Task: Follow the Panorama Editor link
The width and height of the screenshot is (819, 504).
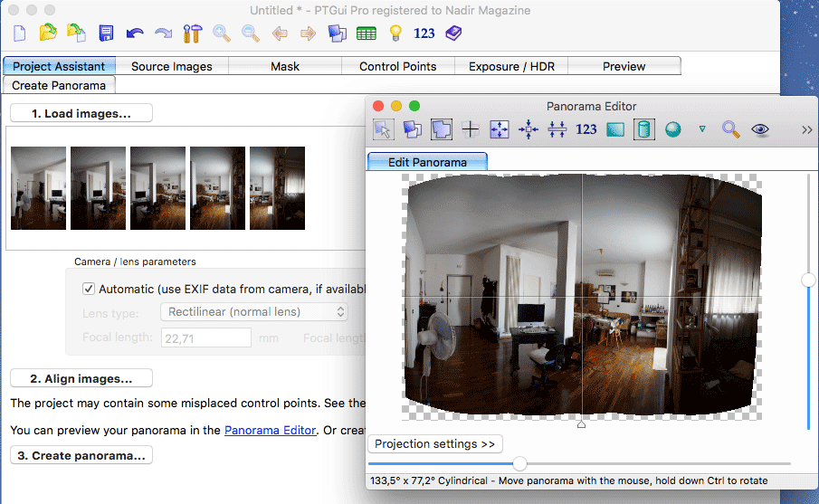Action: coord(270,430)
